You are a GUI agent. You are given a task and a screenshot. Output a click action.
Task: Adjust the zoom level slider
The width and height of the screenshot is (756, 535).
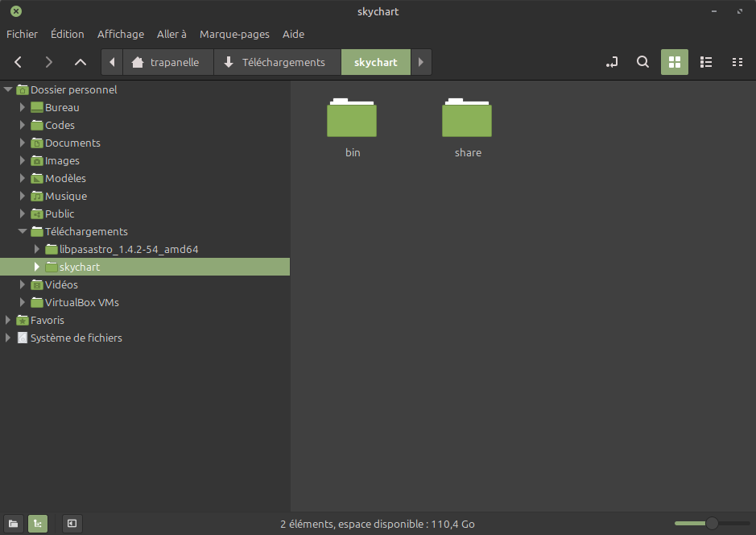coord(712,524)
